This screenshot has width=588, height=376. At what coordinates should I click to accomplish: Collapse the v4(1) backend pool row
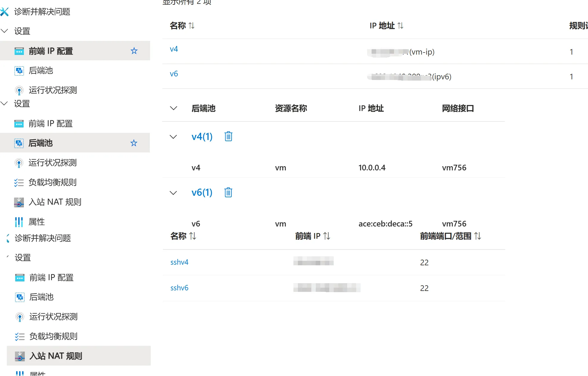[173, 137]
